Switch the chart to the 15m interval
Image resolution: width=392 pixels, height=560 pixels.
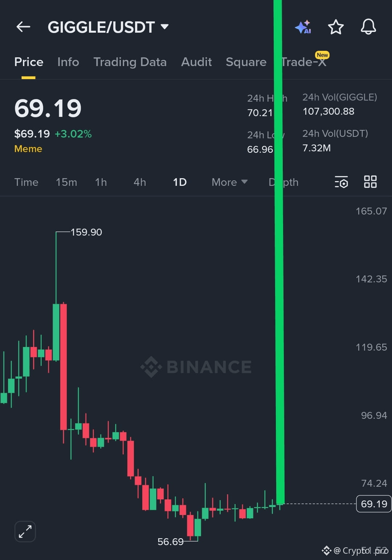[66, 182]
